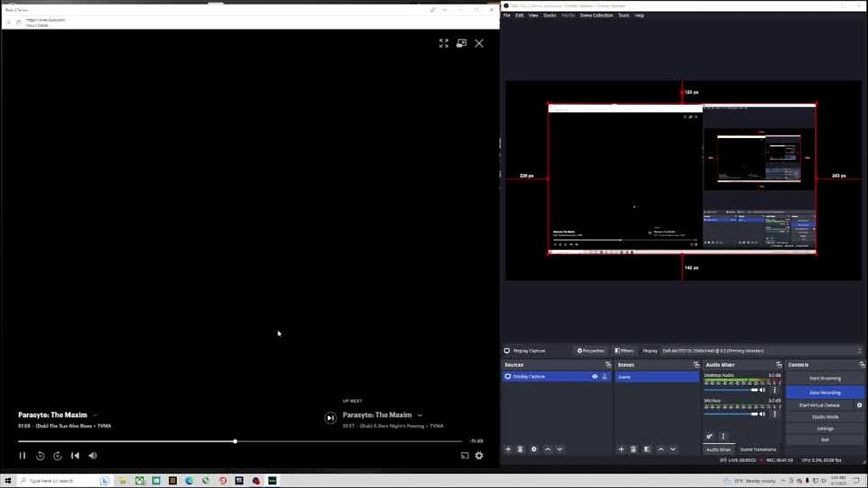Rewind the video by 10 seconds

40,455
